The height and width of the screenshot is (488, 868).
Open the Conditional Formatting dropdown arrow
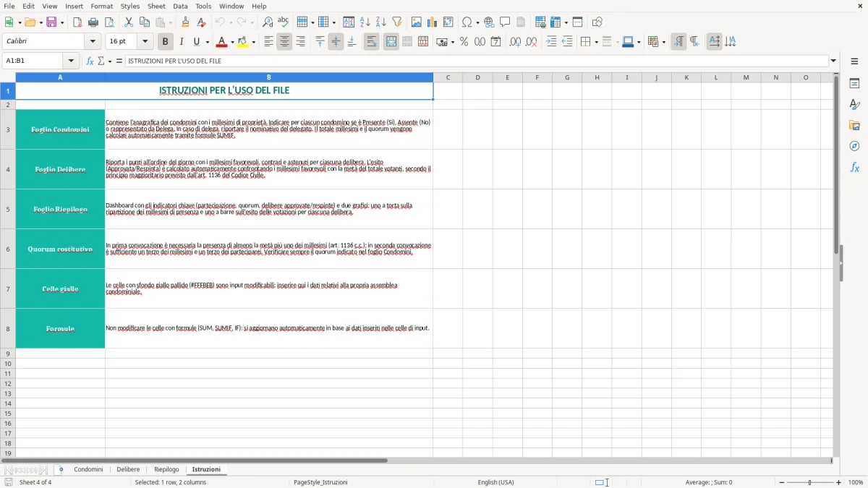point(663,42)
